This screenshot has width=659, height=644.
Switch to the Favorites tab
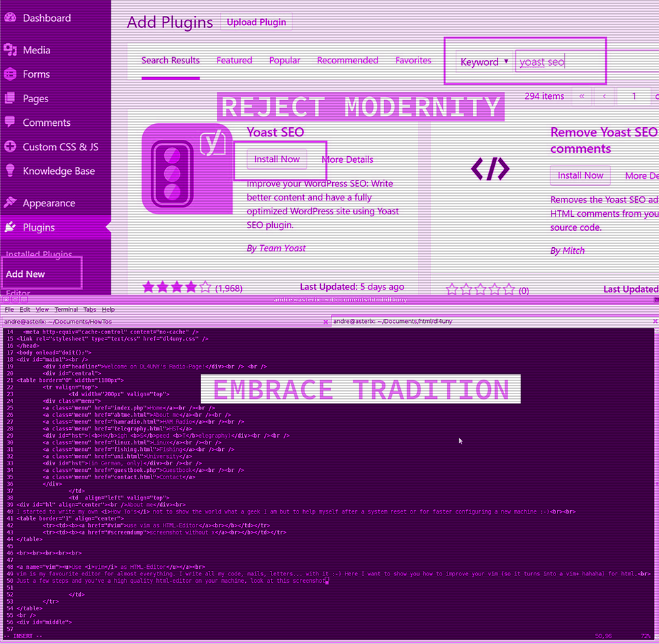click(x=413, y=61)
